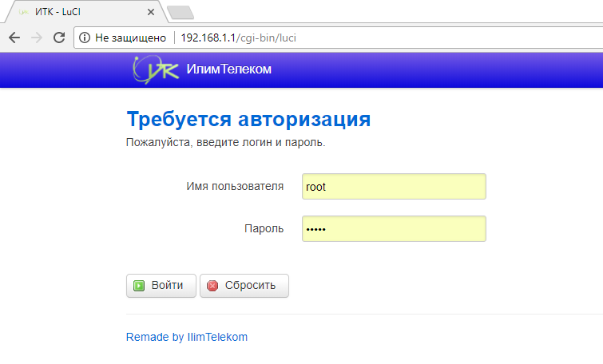
Task: Click the "Пароль" field label
Action: tap(264, 228)
